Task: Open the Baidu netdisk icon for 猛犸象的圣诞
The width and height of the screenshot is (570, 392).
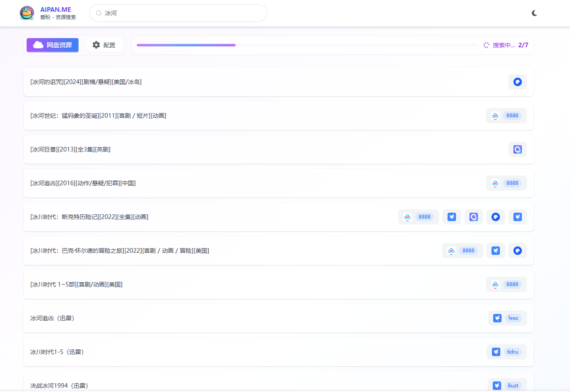Action: [x=495, y=116]
